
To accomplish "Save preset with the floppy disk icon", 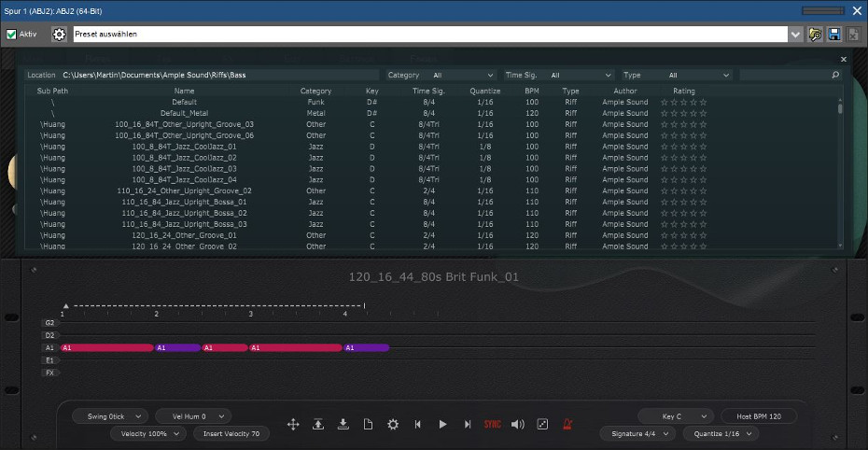I will click(834, 35).
